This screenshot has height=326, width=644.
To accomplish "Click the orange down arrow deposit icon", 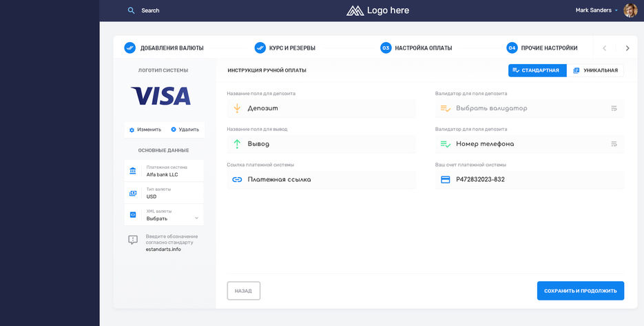I will click(237, 108).
